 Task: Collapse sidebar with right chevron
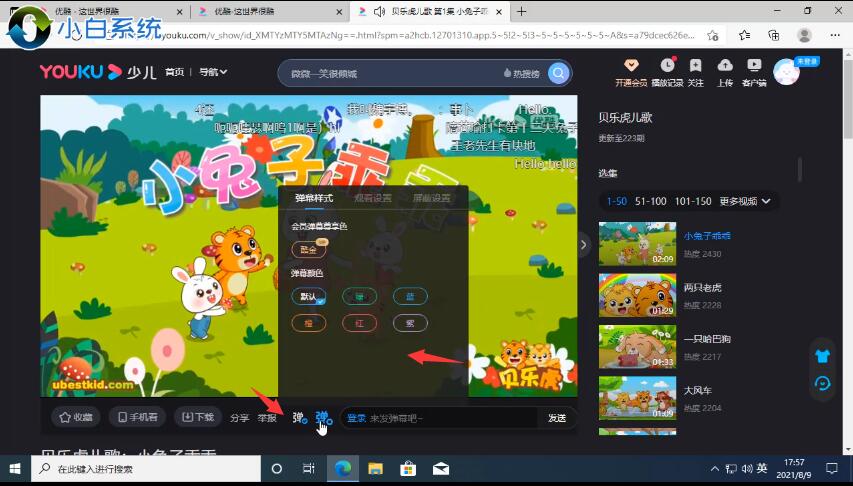[x=583, y=244]
